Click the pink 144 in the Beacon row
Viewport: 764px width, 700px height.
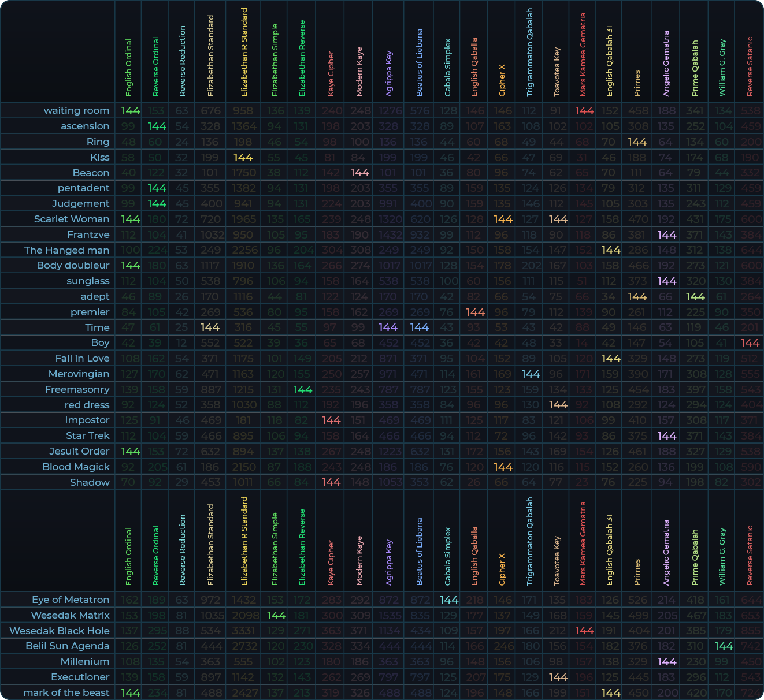pyautogui.click(x=359, y=173)
